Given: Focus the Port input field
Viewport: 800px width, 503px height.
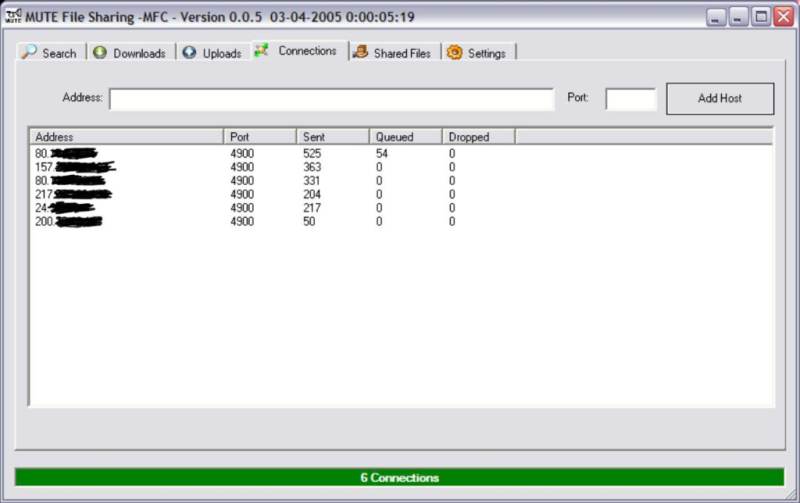Looking at the screenshot, I should [x=631, y=99].
